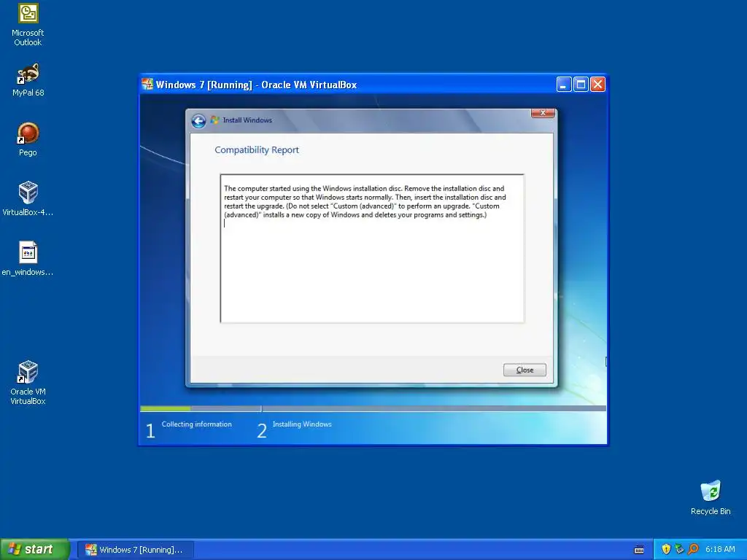Close the Oracle VM VirtualBox window

(x=597, y=85)
